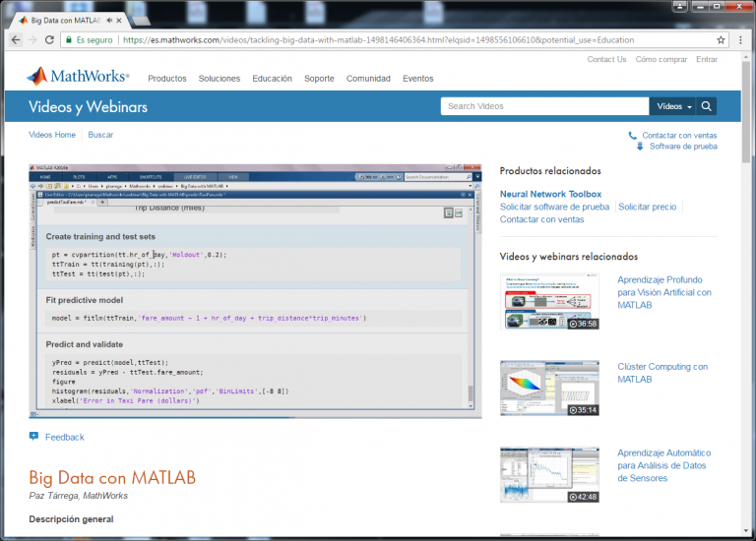Click the MathWorks logo
The width and height of the screenshot is (756, 541).
coord(78,76)
